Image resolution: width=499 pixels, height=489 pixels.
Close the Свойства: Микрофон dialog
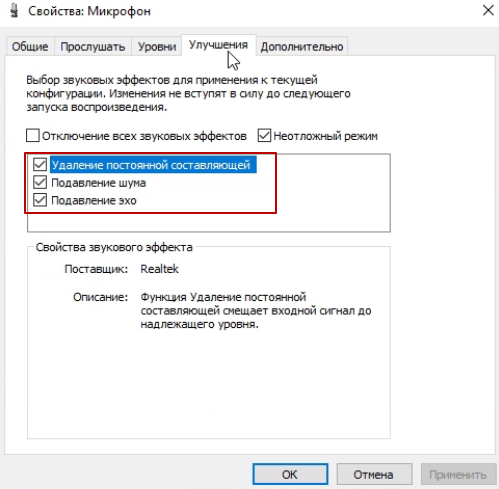[488, 10]
